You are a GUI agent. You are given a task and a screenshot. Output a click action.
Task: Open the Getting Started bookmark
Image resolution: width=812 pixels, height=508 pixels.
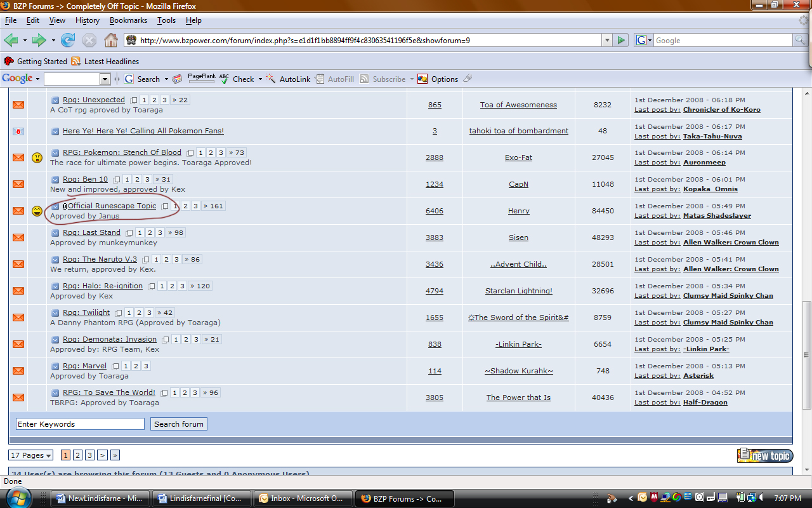36,62
